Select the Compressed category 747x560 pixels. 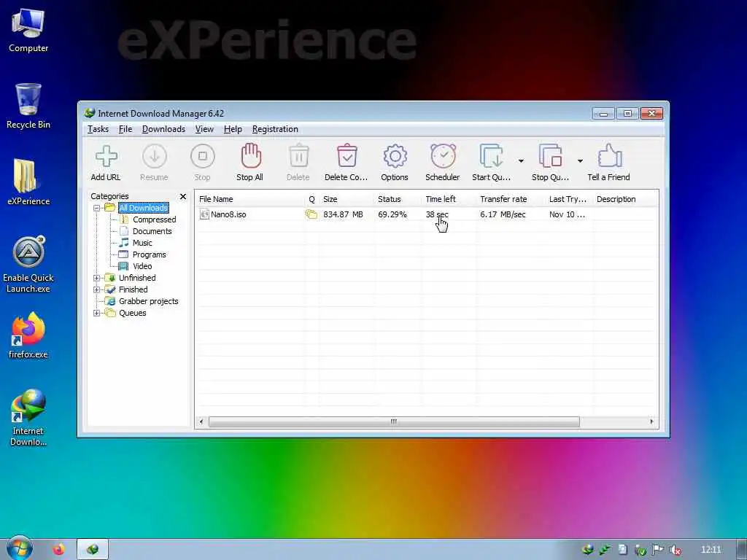[x=155, y=219]
